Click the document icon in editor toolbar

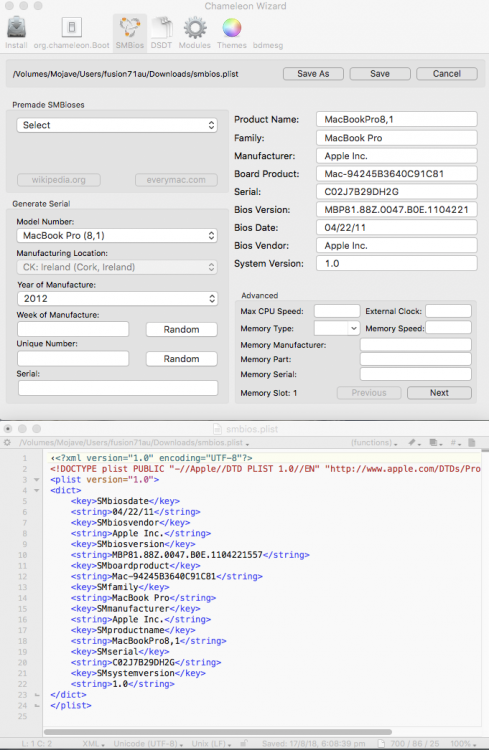tap(472, 442)
